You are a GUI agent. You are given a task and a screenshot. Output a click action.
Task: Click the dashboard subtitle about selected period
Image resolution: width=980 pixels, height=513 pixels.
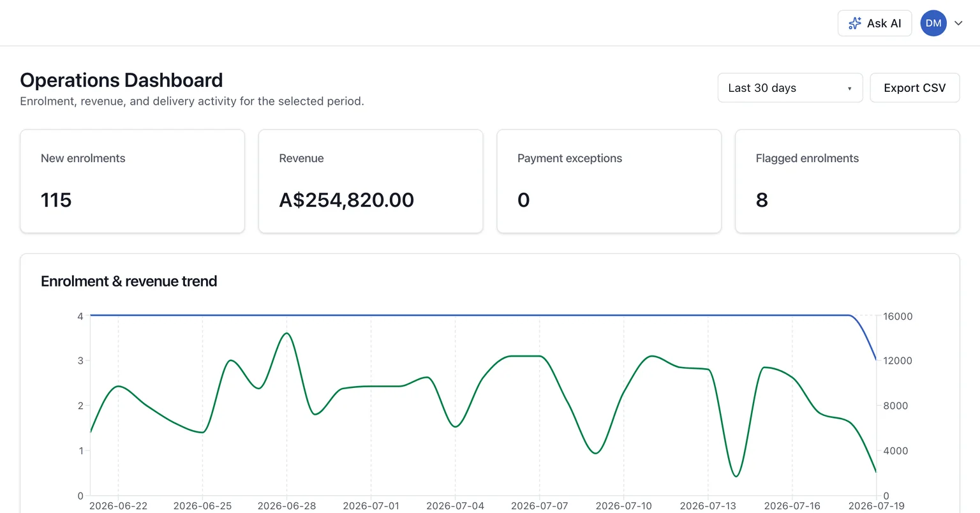click(192, 101)
